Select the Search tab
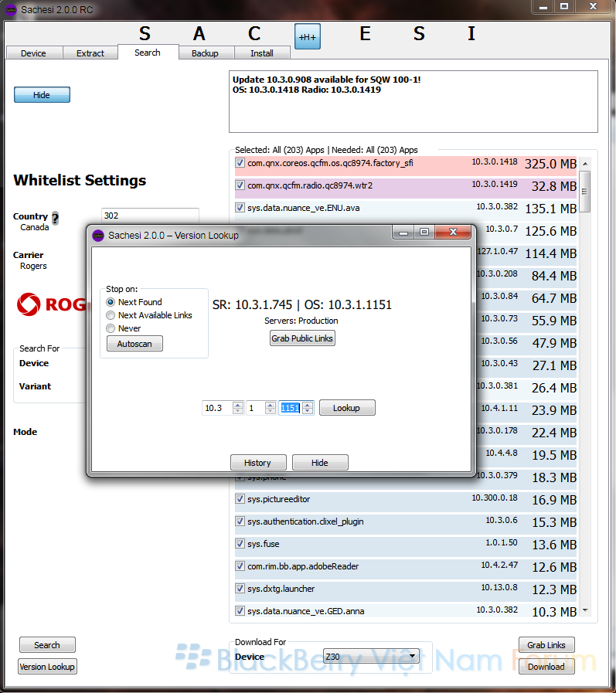Viewport: 616px width, 693px height. click(x=148, y=53)
